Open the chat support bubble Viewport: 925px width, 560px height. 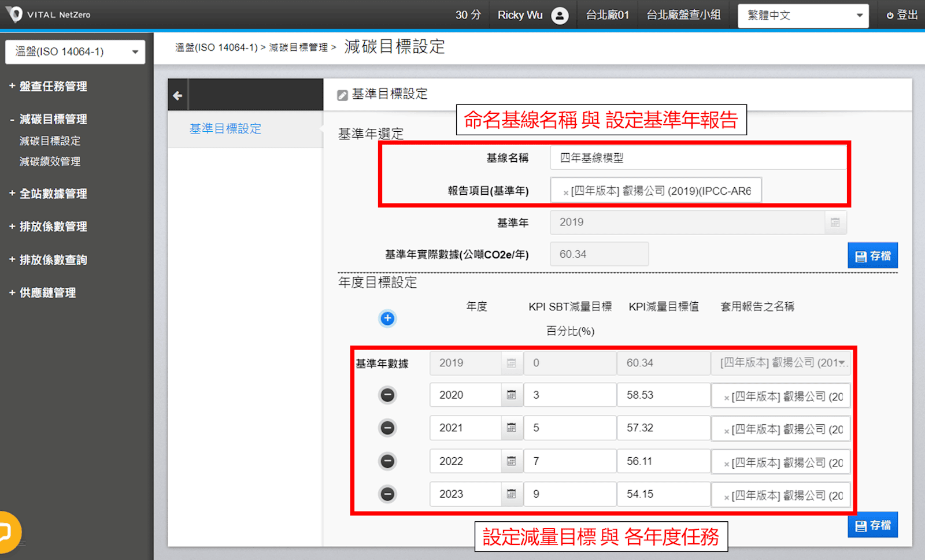(x=7, y=532)
